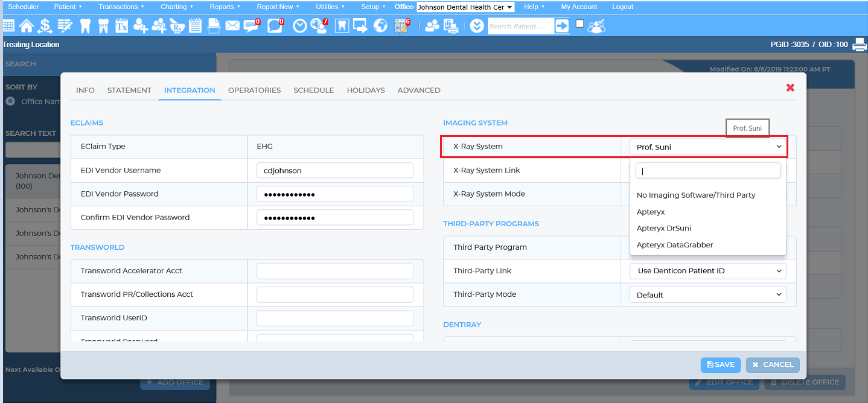868x403 pixels.
Task: Click the Transworld Accelerator Acct field
Action: [x=335, y=271]
